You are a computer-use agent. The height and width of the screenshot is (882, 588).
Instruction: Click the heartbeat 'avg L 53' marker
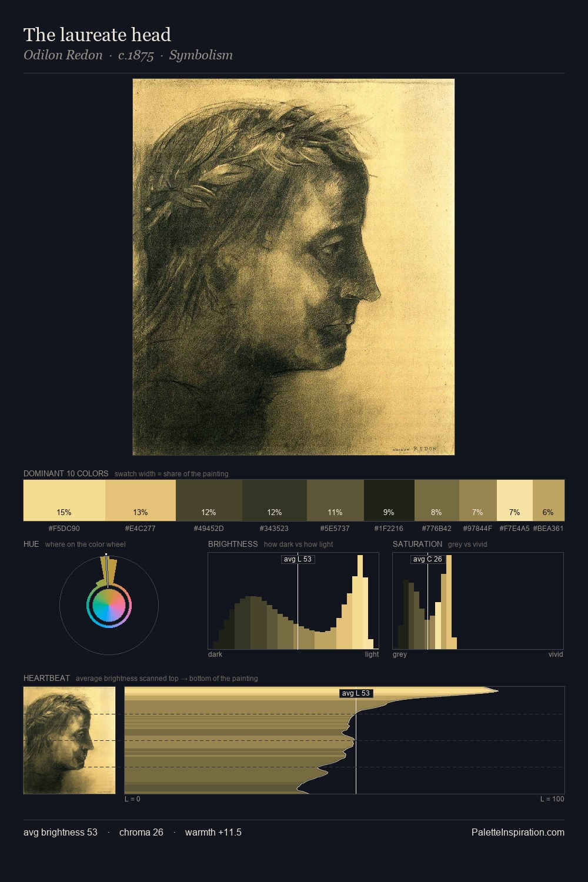356,693
